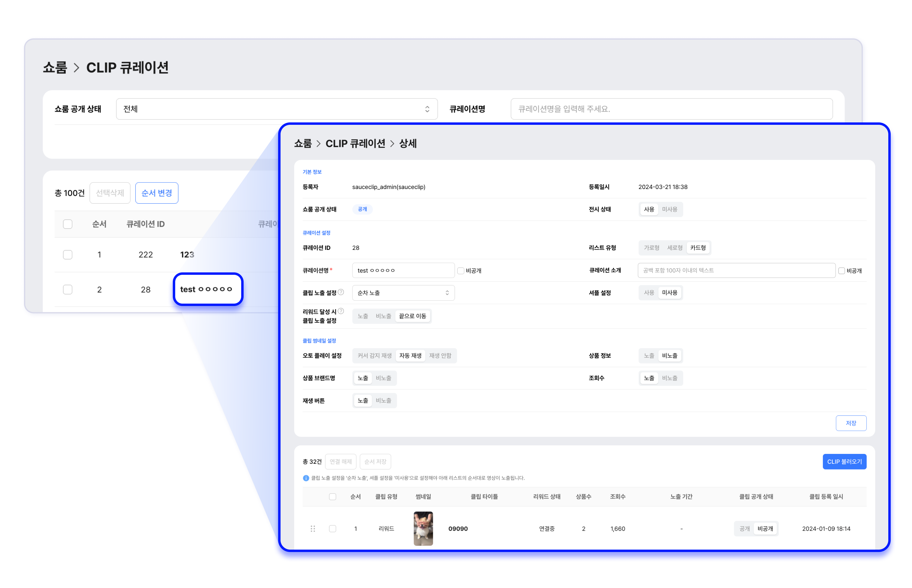Click the 순서 변경 button
The height and width of the screenshot is (588, 912).
pyautogui.click(x=157, y=193)
